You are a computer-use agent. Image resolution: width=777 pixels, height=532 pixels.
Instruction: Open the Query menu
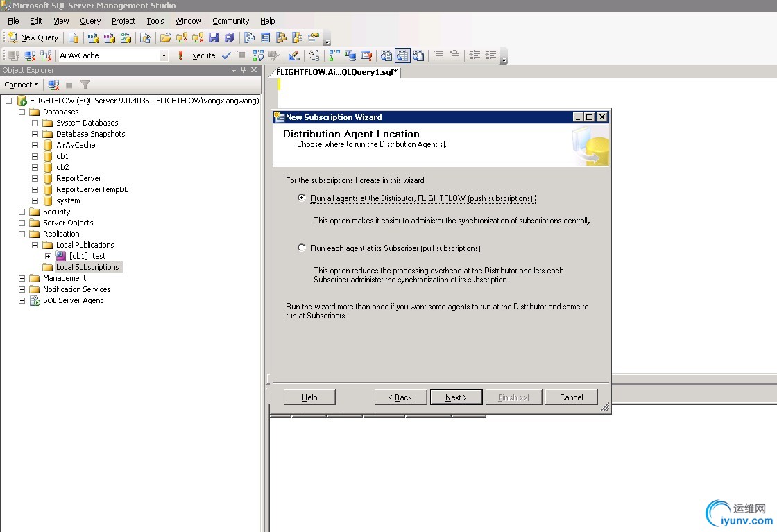tap(90, 21)
